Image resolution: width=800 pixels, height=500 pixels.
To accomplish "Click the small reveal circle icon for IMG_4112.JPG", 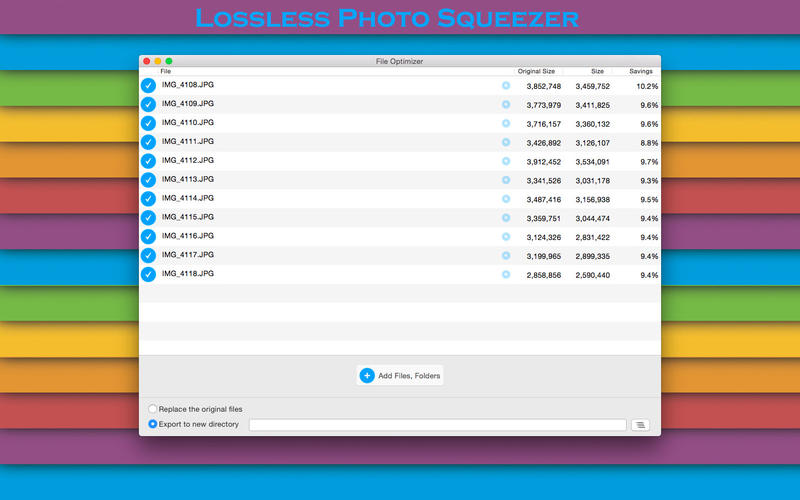I will (506, 161).
